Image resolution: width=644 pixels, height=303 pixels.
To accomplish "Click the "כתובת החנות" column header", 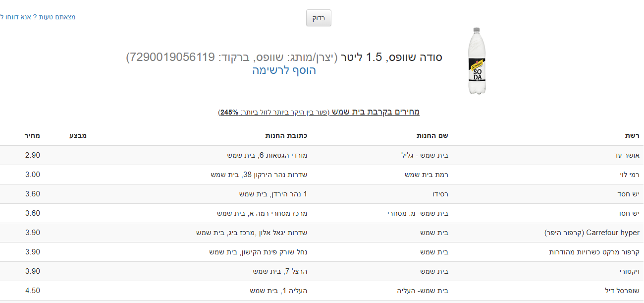I will coord(286,135).
